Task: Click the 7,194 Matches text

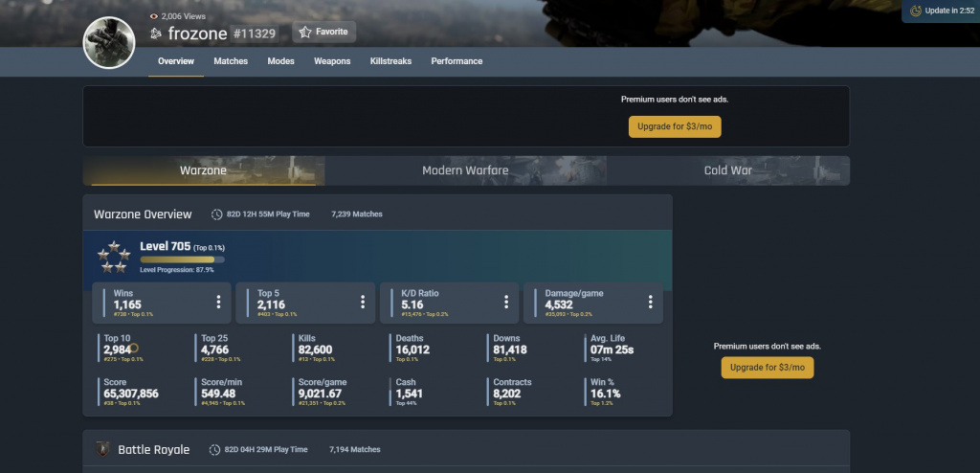Action: (x=354, y=450)
